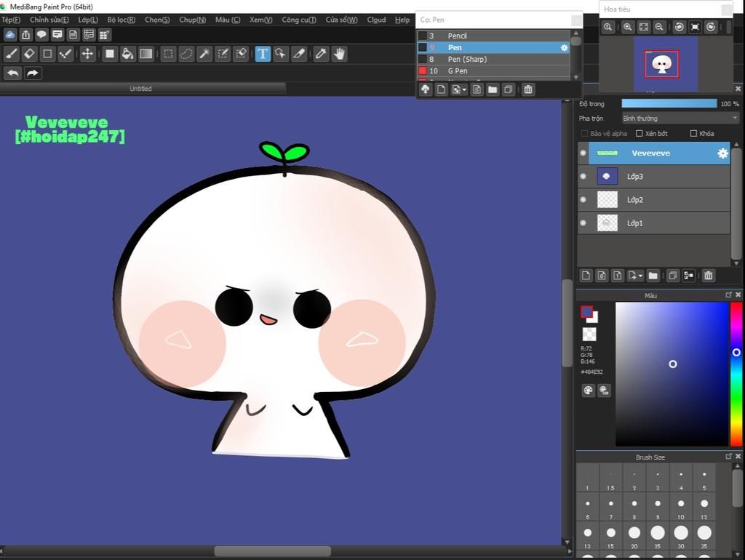Click the Undo arrow
The width and height of the screenshot is (745, 560).
tap(13, 73)
